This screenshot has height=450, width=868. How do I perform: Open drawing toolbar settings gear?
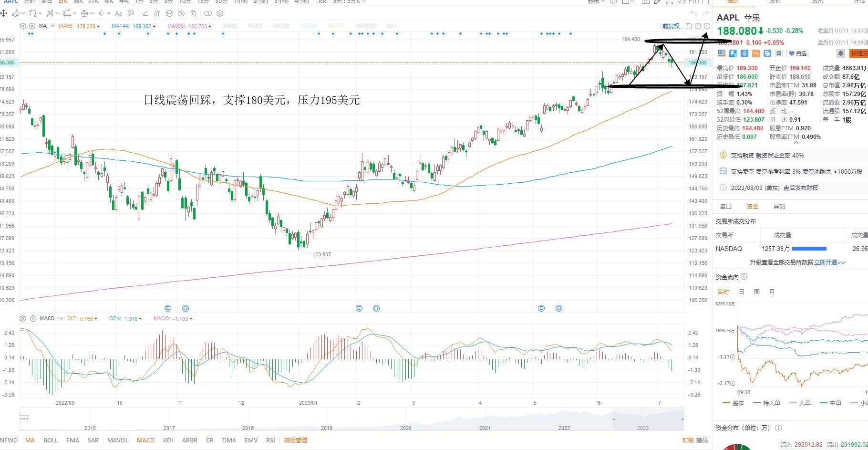[x=220, y=13]
